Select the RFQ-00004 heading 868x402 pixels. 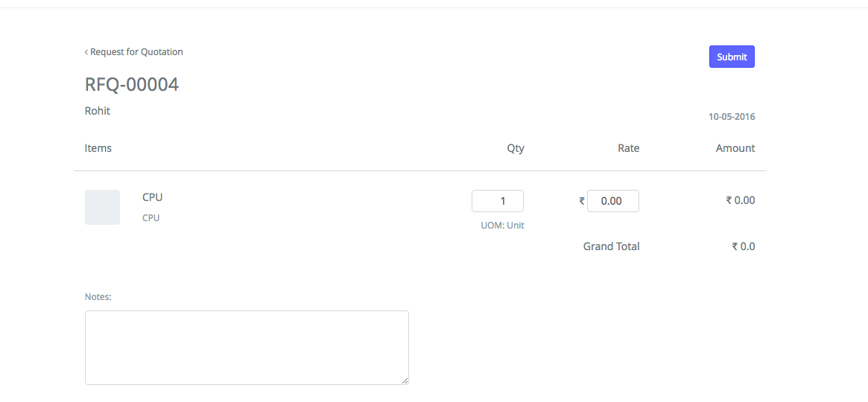point(132,84)
